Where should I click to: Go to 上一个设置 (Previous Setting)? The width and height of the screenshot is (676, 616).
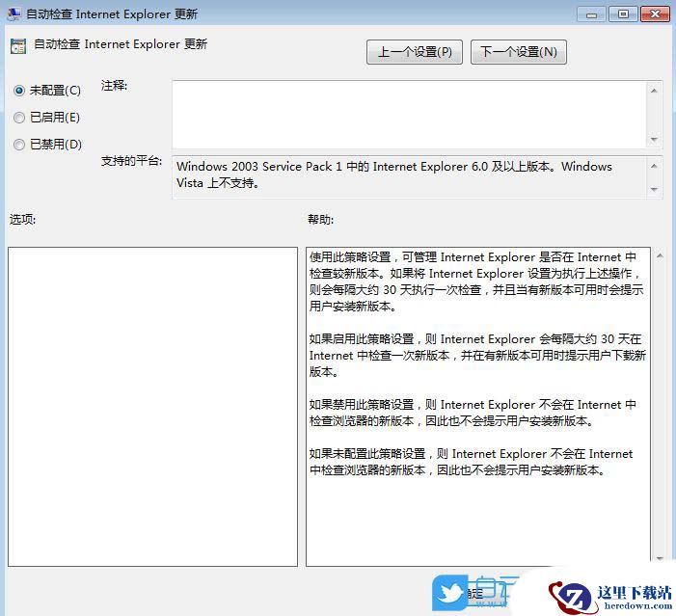tap(415, 52)
